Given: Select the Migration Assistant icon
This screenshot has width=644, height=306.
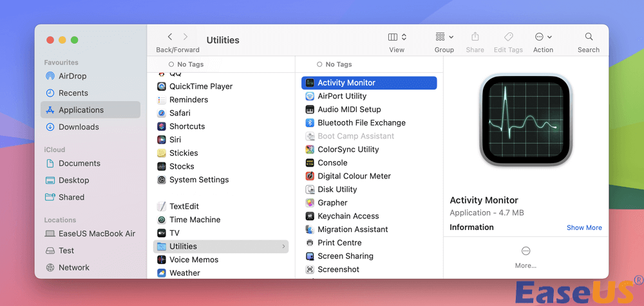Looking at the screenshot, I should (x=310, y=229).
